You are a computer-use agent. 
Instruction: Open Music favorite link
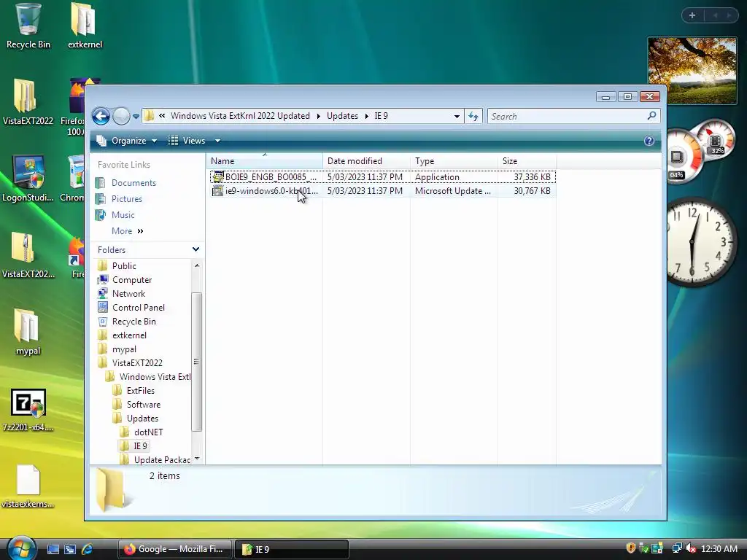click(x=123, y=215)
